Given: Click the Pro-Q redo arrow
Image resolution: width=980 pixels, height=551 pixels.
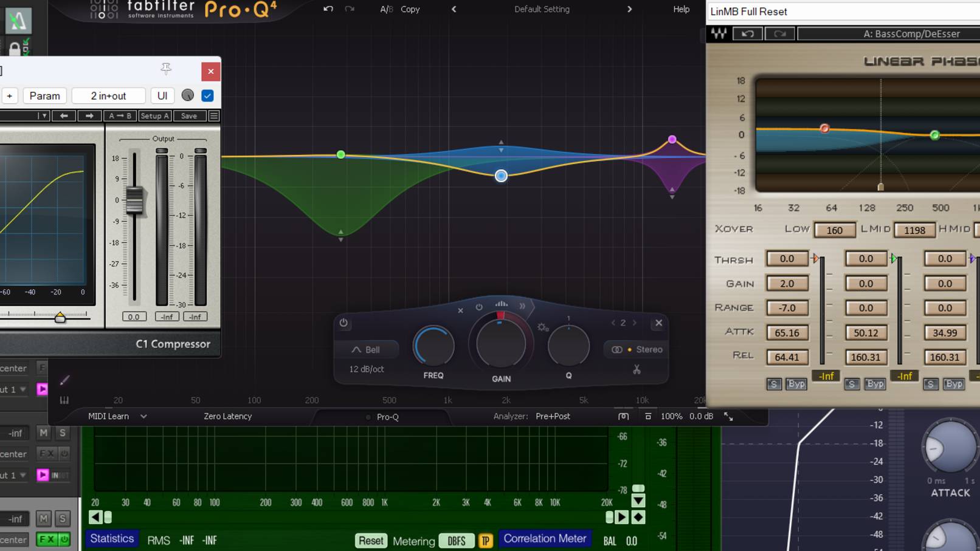Looking at the screenshot, I should (x=350, y=9).
